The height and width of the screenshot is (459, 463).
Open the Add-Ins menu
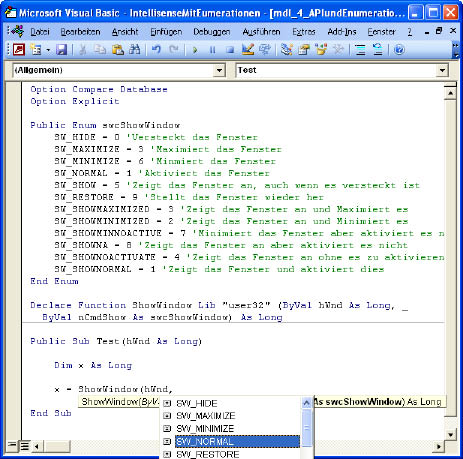point(342,32)
